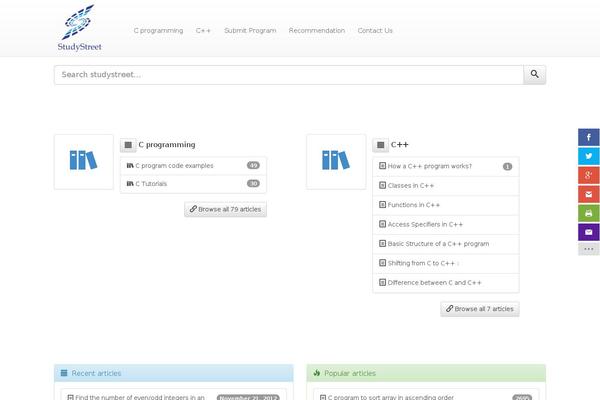600x400 pixels.
Task: Click Browse all 79 articles button
Action: click(225, 209)
